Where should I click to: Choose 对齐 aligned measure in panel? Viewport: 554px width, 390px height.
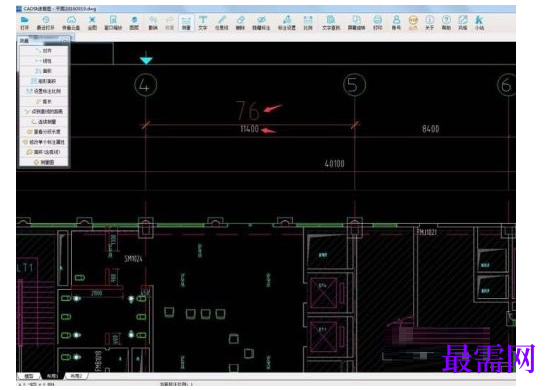[x=44, y=51]
